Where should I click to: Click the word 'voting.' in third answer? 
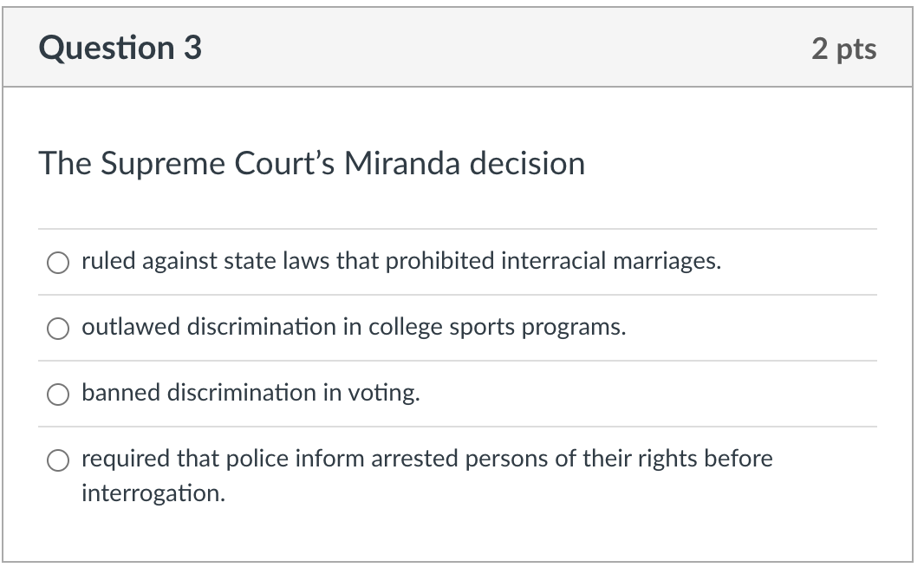384,393
